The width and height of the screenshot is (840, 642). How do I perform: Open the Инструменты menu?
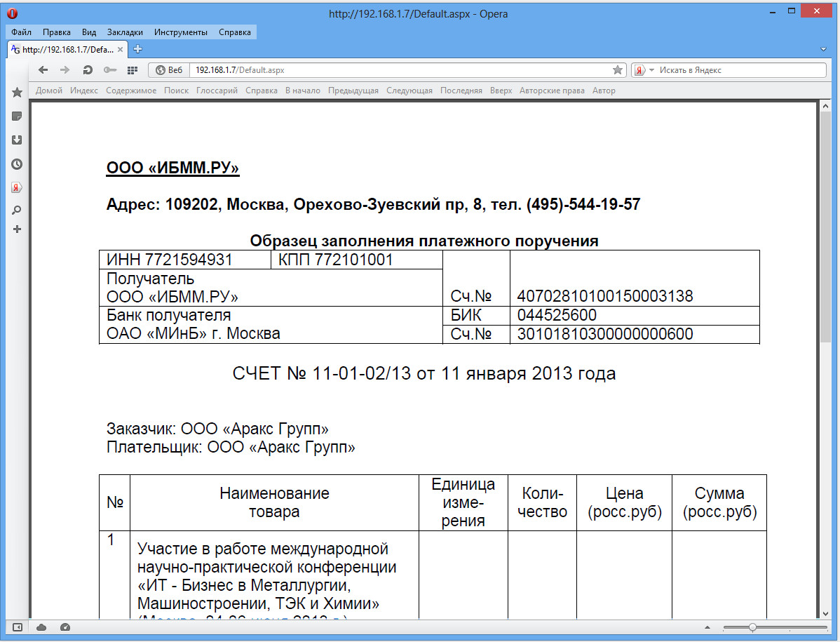(180, 32)
